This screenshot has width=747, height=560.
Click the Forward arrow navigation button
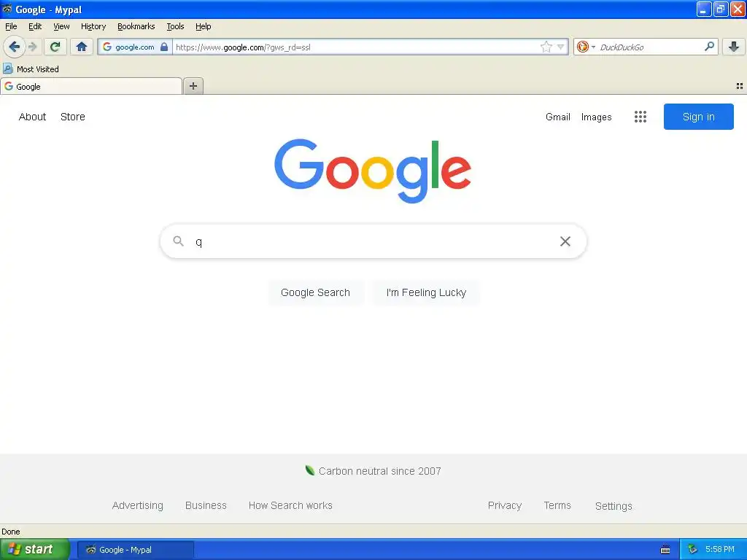tap(32, 47)
